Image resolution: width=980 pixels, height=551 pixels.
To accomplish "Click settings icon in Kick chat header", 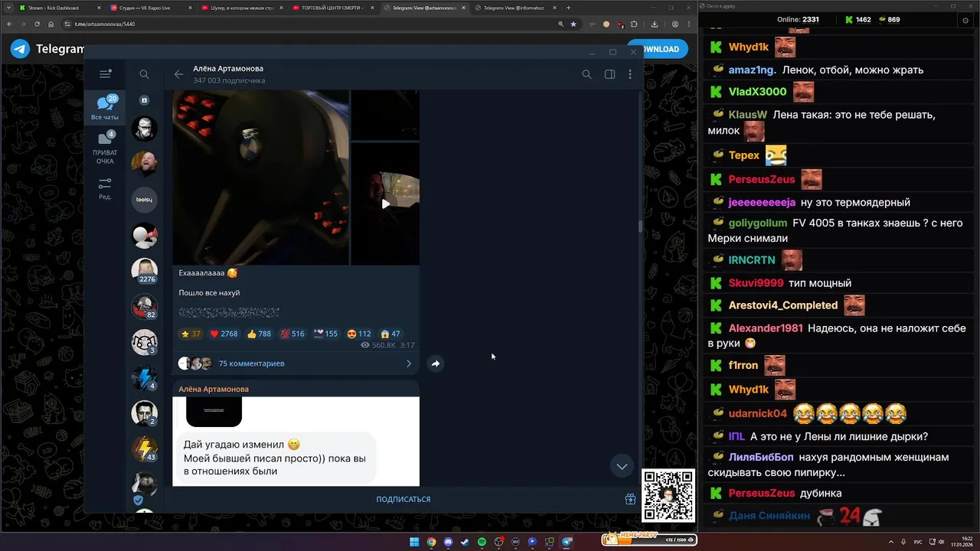I will (x=965, y=20).
